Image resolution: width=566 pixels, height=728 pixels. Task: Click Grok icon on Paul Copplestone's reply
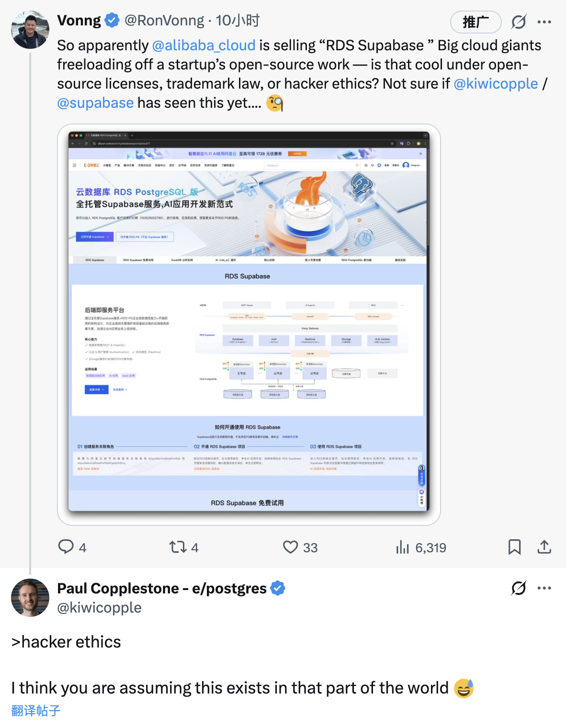[519, 588]
